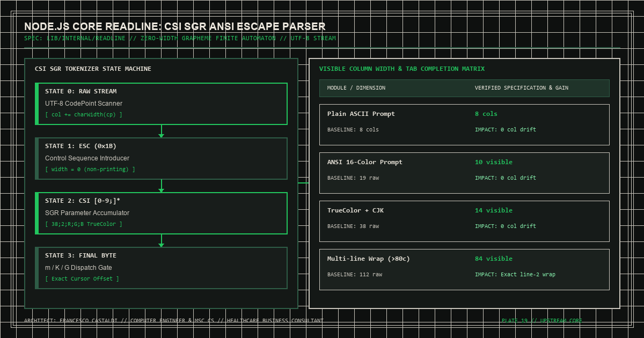Viewport: 644px width, 338px height.
Task: Click the "STATE 3: FINAL BYTE" label
Action: (x=80, y=256)
